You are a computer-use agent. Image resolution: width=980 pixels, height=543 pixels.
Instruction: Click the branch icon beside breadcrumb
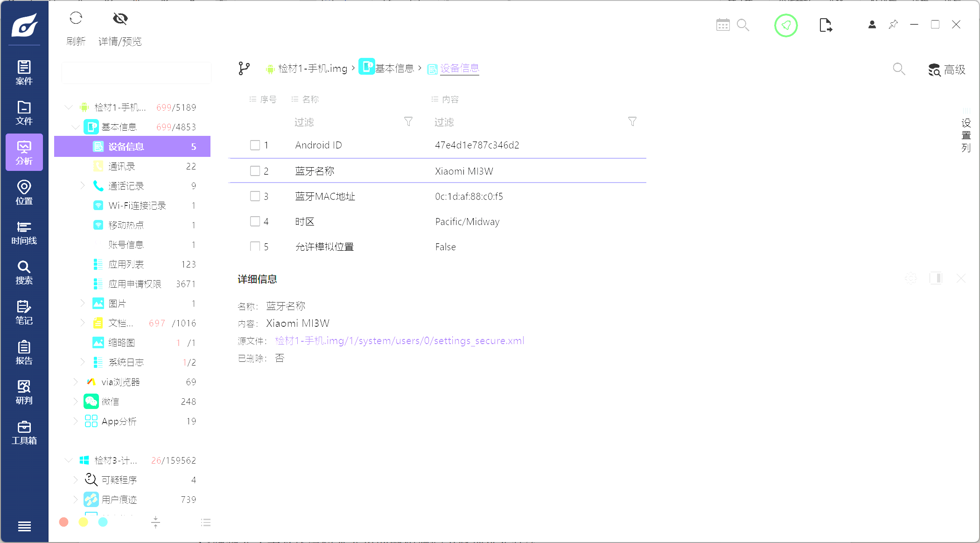(x=244, y=69)
